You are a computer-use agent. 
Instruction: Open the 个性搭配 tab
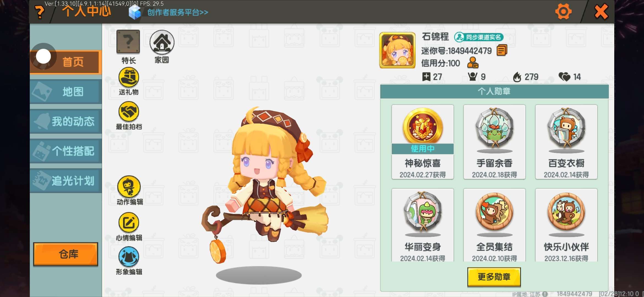pyautogui.click(x=66, y=151)
